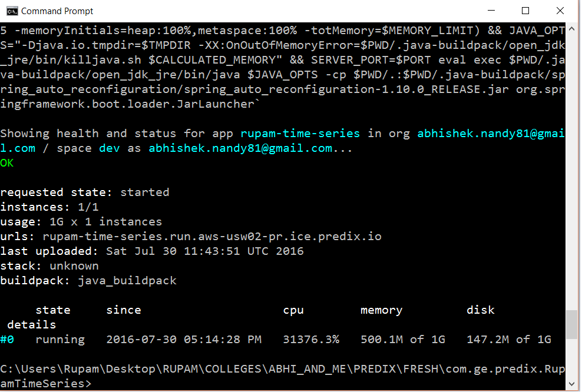Click the 'state' column header
Screen dimensions: 582x392
pyautogui.click(x=52, y=310)
